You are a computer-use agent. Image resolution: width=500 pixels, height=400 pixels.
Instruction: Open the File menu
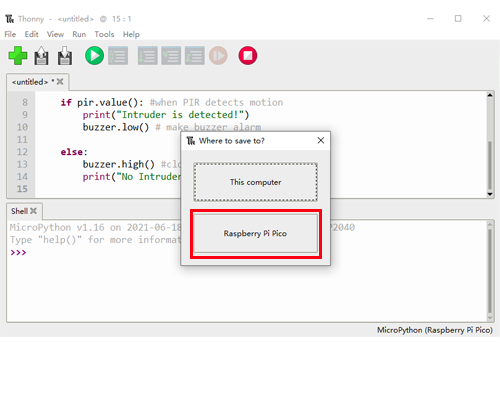point(10,34)
